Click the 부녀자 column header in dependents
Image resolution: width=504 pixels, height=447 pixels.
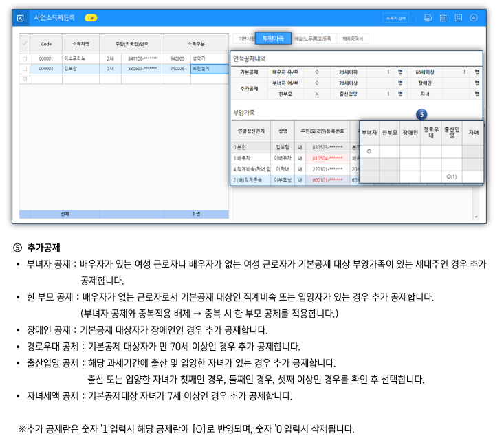[369, 133]
